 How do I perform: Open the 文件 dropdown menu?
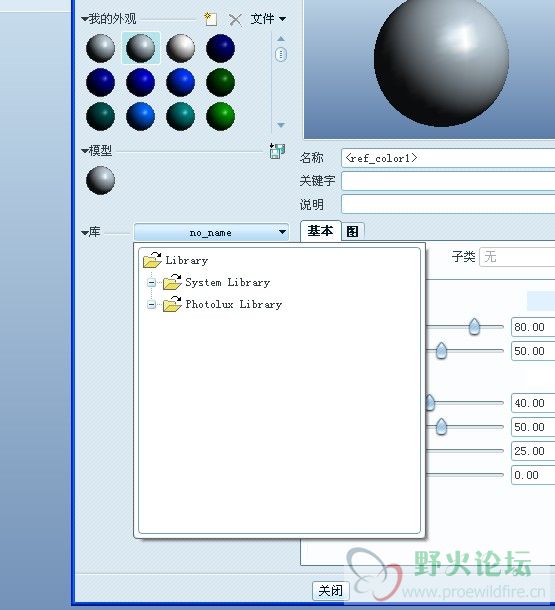268,19
